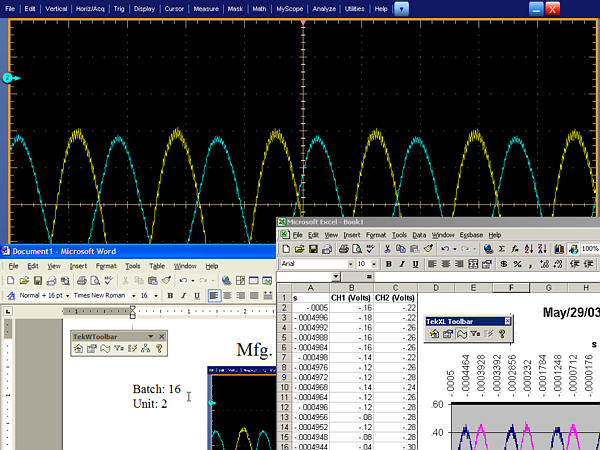Click the channel 2 marker on waveform
The height and width of the screenshot is (450, 600).
(6, 77)
